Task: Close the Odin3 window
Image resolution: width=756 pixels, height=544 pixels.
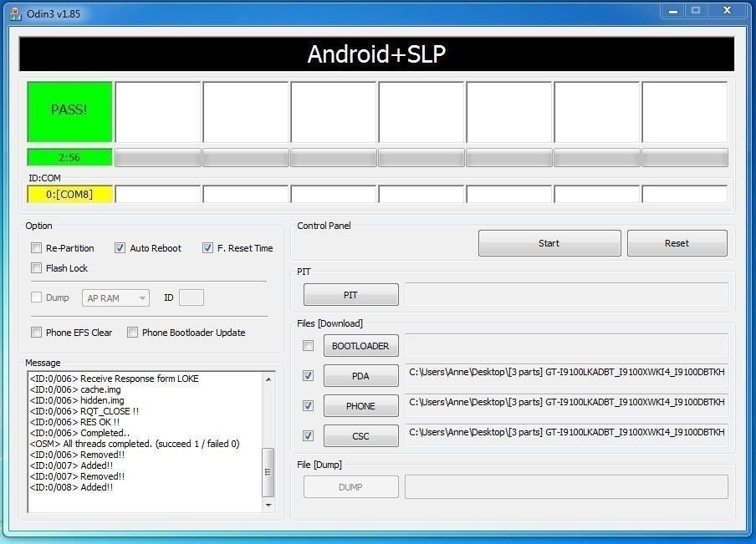Action: pyautogui.click(x=727, y=11)
